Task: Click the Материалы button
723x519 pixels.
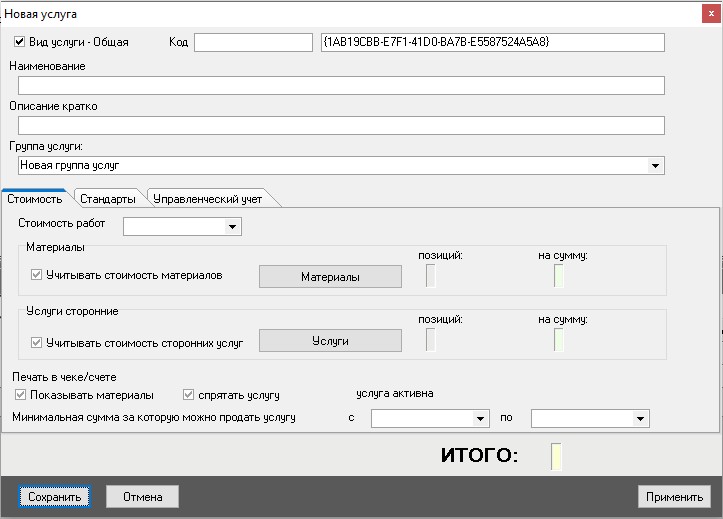Action: (330, 277)
